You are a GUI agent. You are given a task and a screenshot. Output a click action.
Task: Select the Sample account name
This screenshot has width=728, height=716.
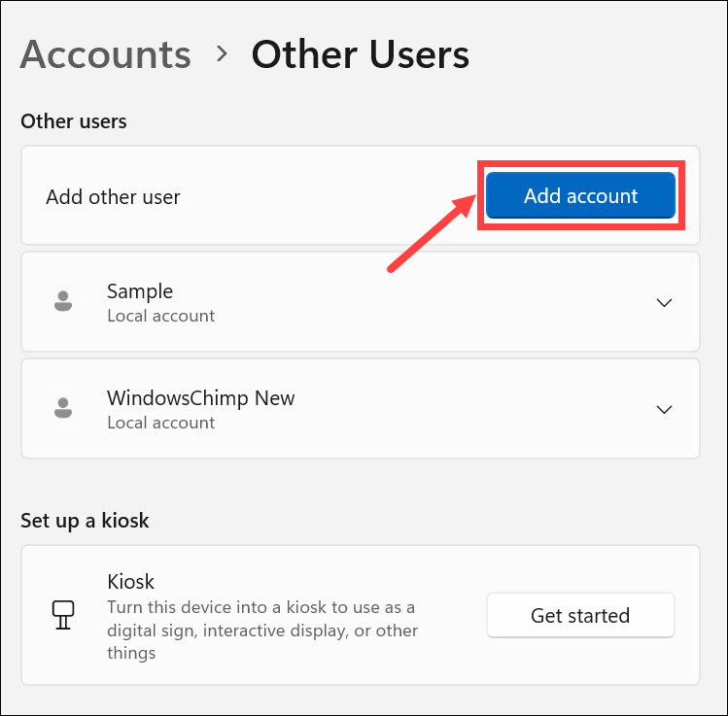pyautogui.click(x=140, y=290)
